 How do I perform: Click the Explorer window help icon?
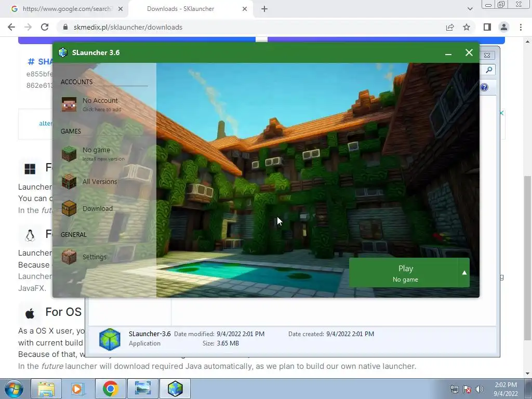[484, 87]
